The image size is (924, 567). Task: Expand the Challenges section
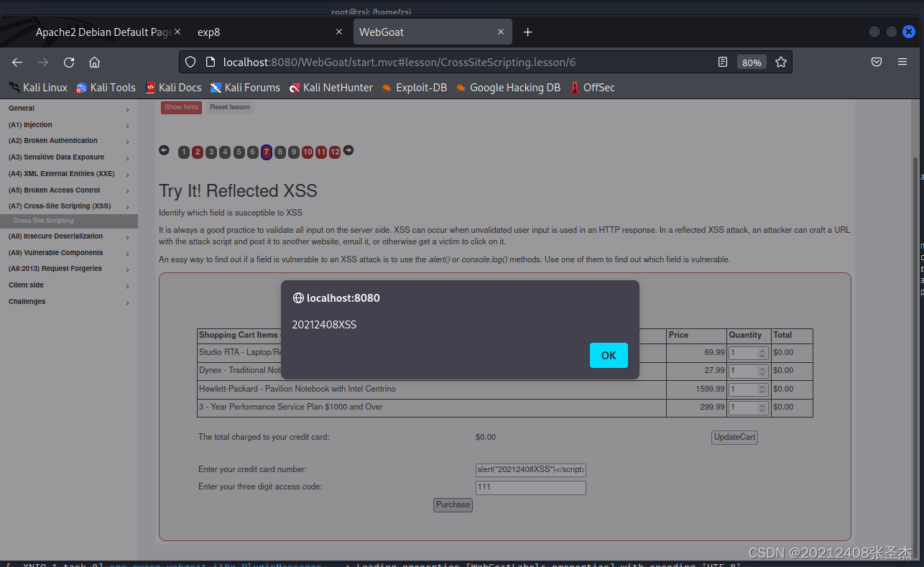(69, 302)
